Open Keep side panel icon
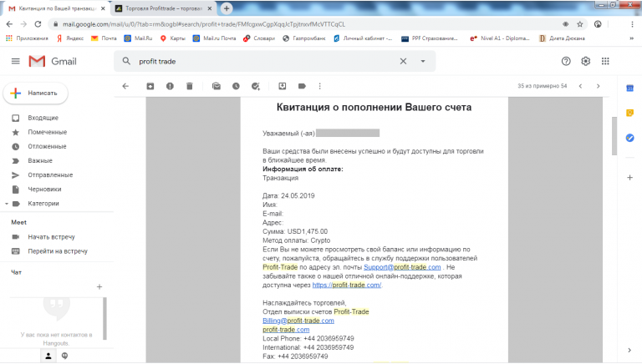Viewport: 642px width, 364px height. 630,113
